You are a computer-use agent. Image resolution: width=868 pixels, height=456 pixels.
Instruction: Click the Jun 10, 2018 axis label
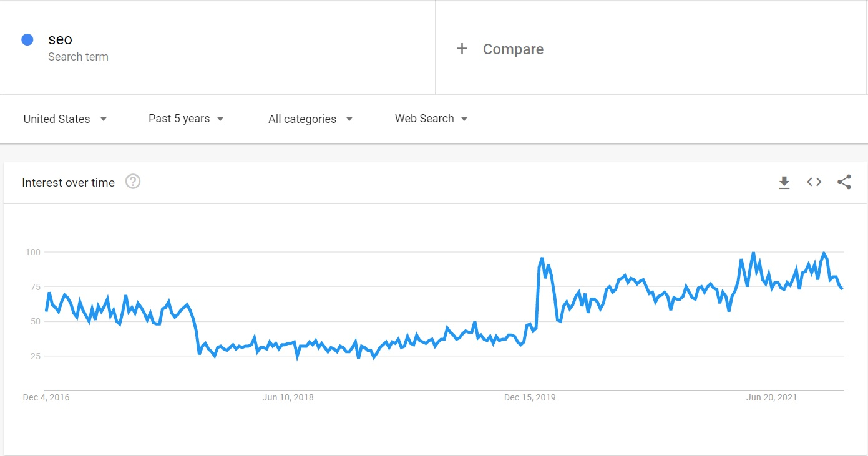tap(288, 397)
